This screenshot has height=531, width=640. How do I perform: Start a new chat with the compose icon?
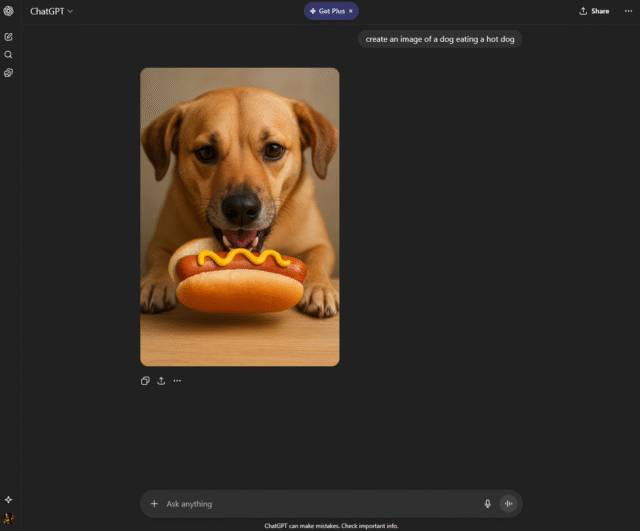coord(9,37)
